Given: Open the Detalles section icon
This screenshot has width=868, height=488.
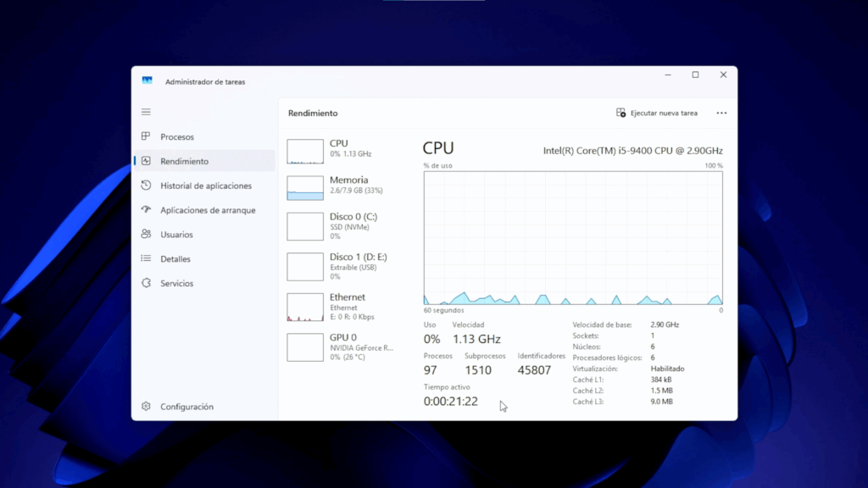Looking at the screenshot, I should (146, 258).
